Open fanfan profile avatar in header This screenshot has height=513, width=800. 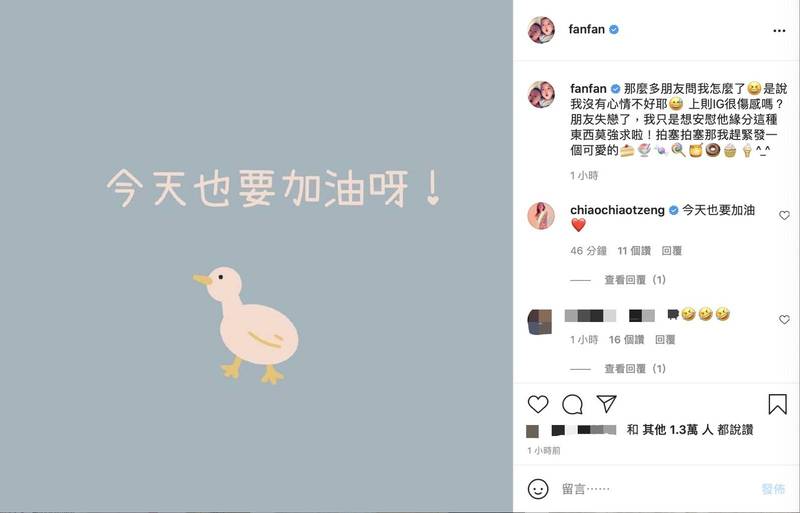point(541,30)
